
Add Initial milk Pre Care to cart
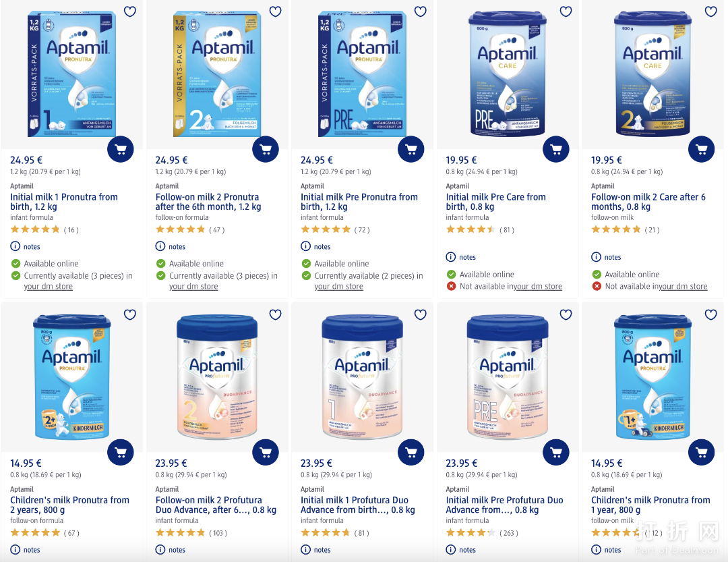(556, 149)
